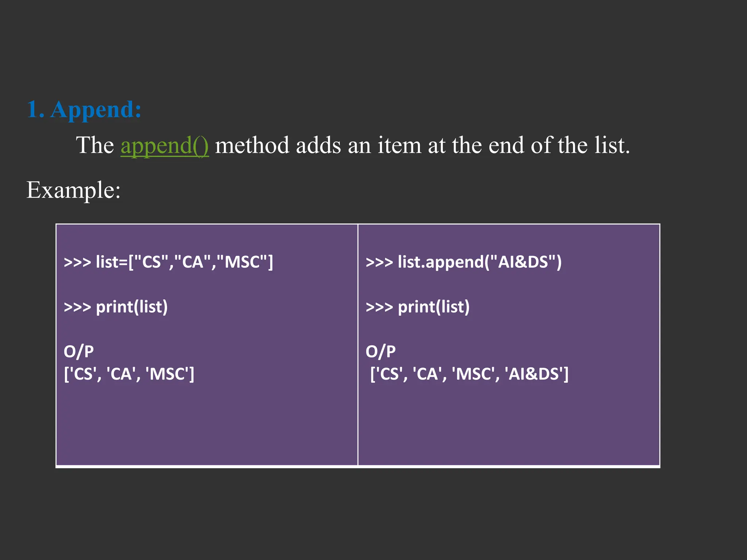Click the word "method" in the description
This screenshot has height=560, width=747.
252,145
